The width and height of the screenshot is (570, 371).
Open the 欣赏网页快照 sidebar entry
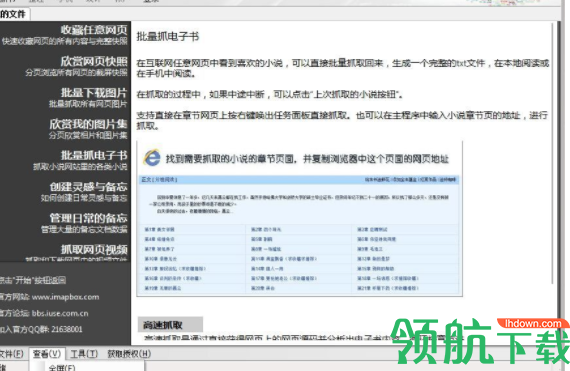(94, 61)
